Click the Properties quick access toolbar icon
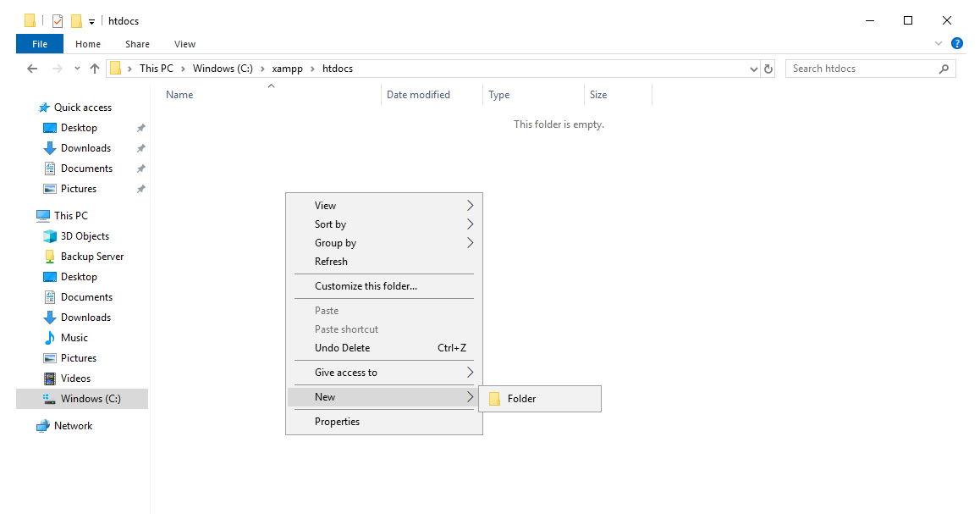The width and height of the screenshot is (980, 514). [58, 21]
